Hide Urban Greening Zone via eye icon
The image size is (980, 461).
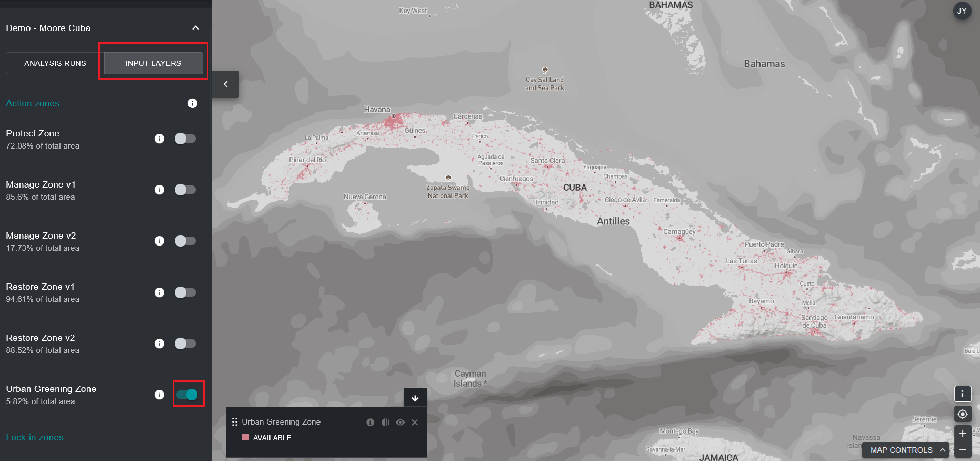click(x=401, y=423)
